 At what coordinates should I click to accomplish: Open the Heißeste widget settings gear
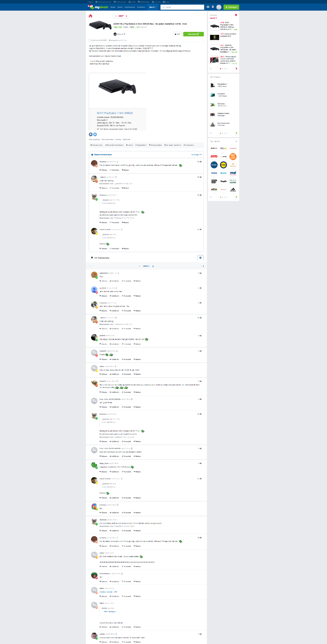click(236, 15)
